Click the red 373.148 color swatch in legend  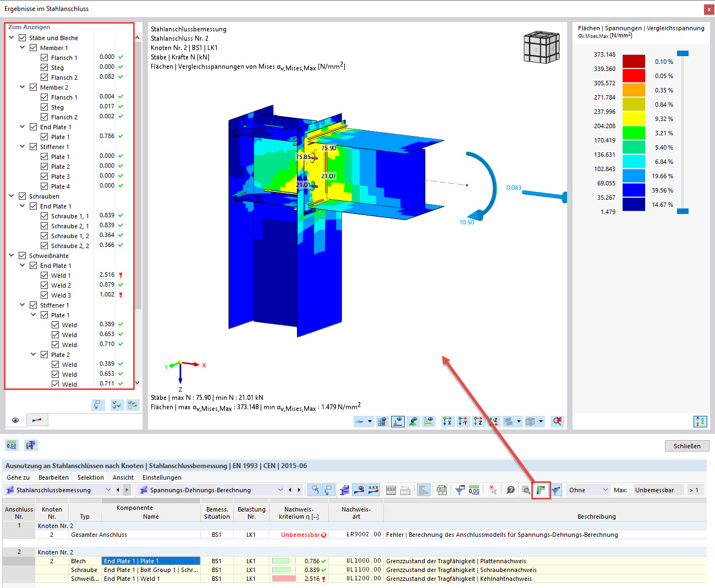[634, 61]
